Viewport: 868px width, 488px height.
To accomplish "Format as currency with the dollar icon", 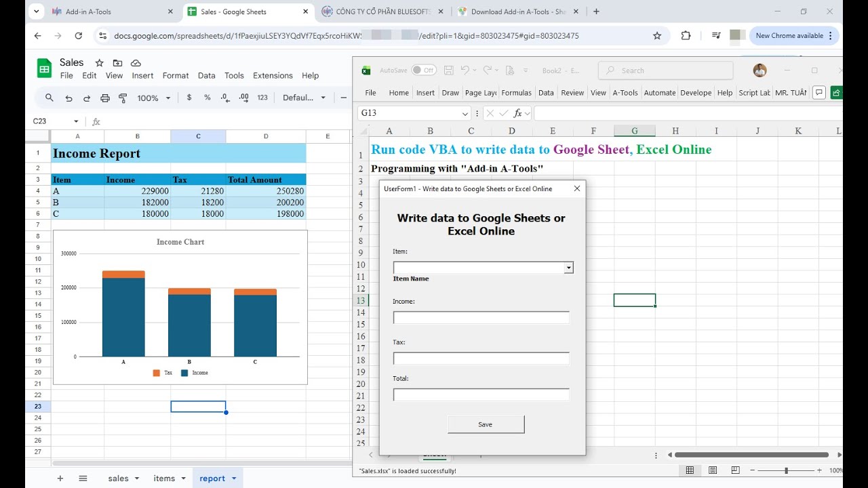I will 189,98.
